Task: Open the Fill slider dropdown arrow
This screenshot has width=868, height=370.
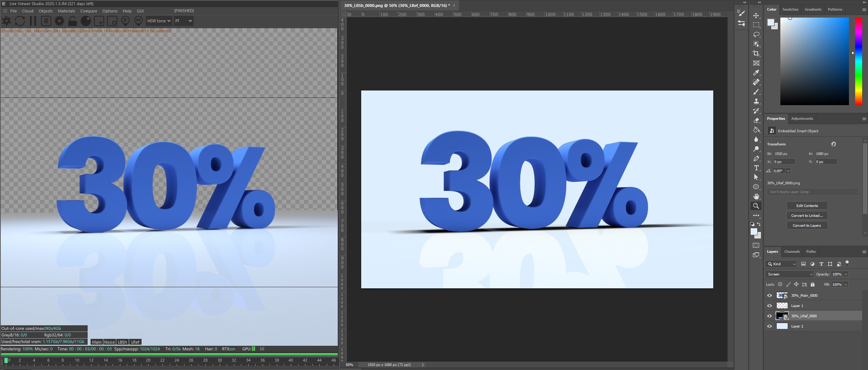Action: click(846, 284)
